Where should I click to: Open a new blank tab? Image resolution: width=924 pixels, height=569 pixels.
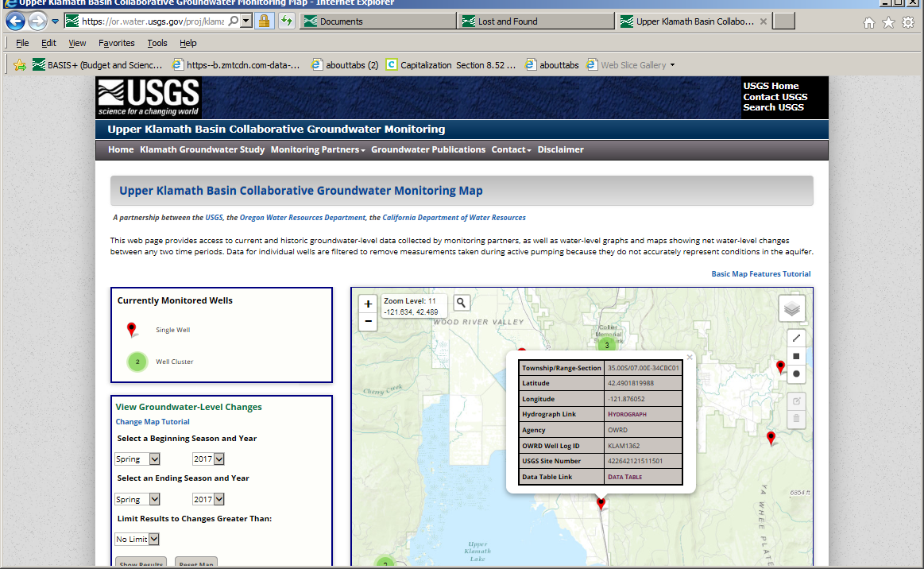(783, 21)
